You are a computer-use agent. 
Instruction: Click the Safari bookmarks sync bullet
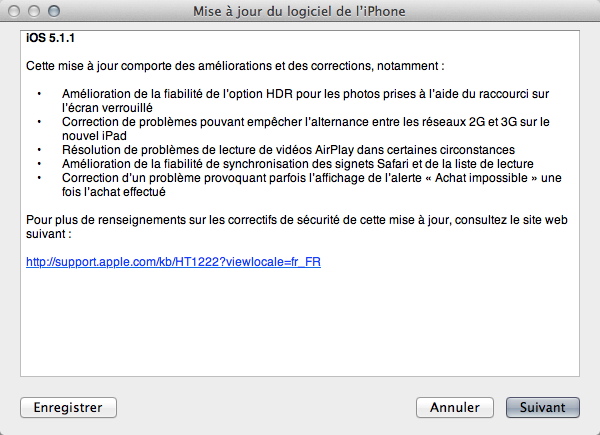click(x=297, y=164)
